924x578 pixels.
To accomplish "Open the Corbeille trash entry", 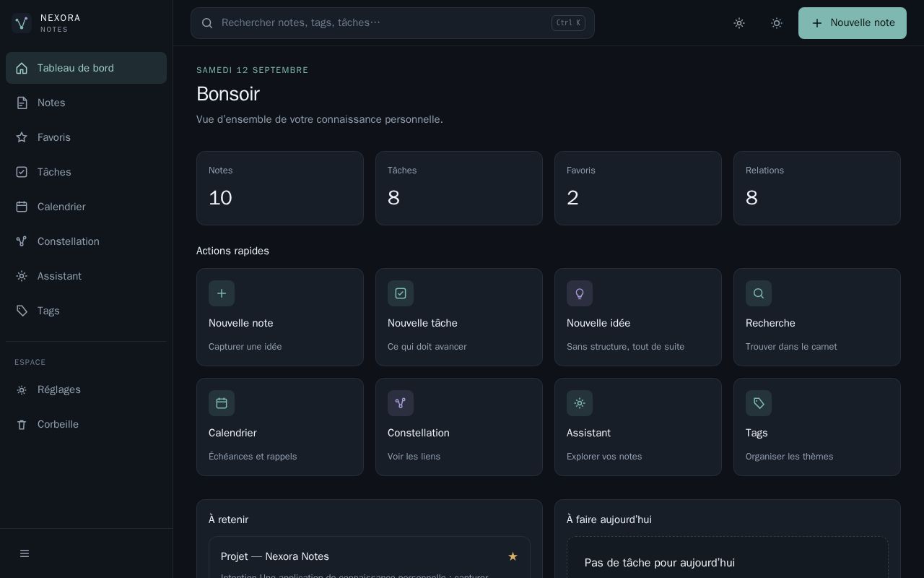I will pyautogui.click(x=86, y=424).
